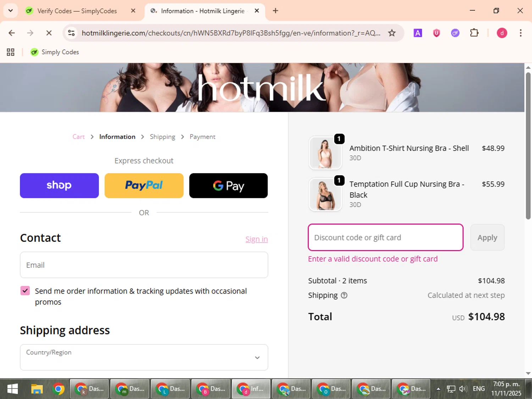
Task: Click the scrollbar up arrow
Action: click(528, 67)
